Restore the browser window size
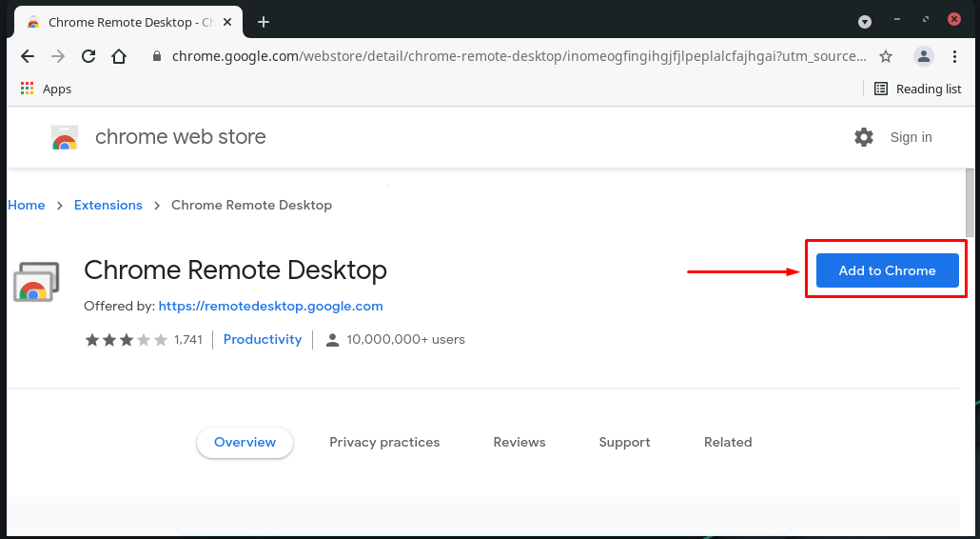 (x=926, y=19)
